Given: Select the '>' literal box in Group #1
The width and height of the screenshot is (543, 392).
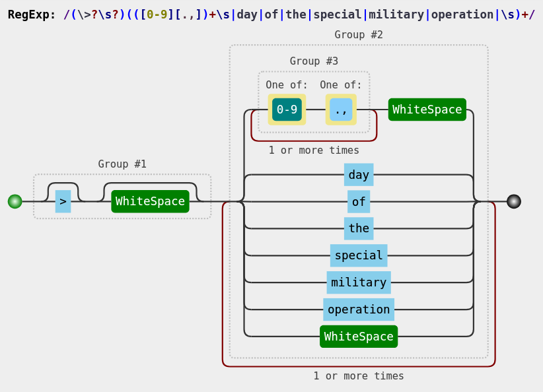Looking at the screenshot, I should pyautogui.click(x=63, y=201).
